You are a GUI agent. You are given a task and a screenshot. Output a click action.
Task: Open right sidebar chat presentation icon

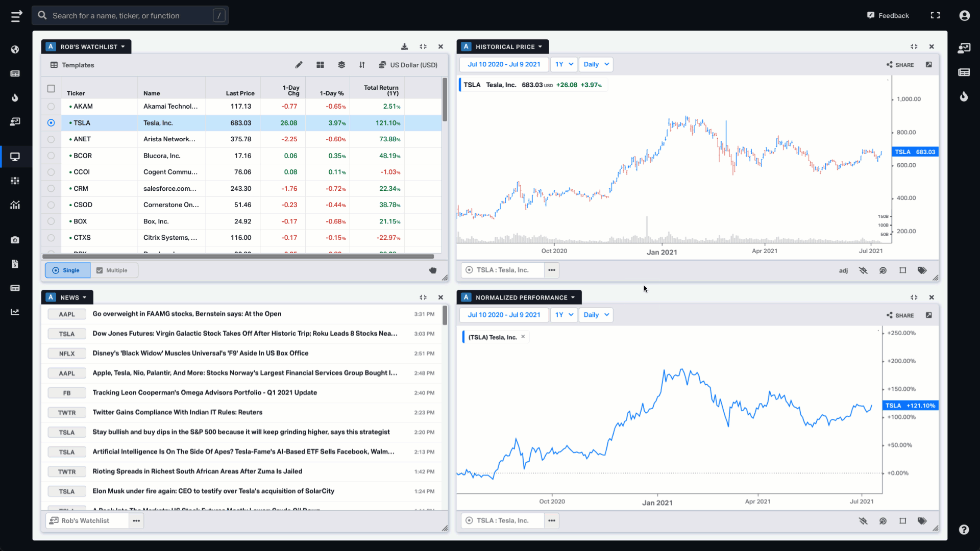click(964, 48)
